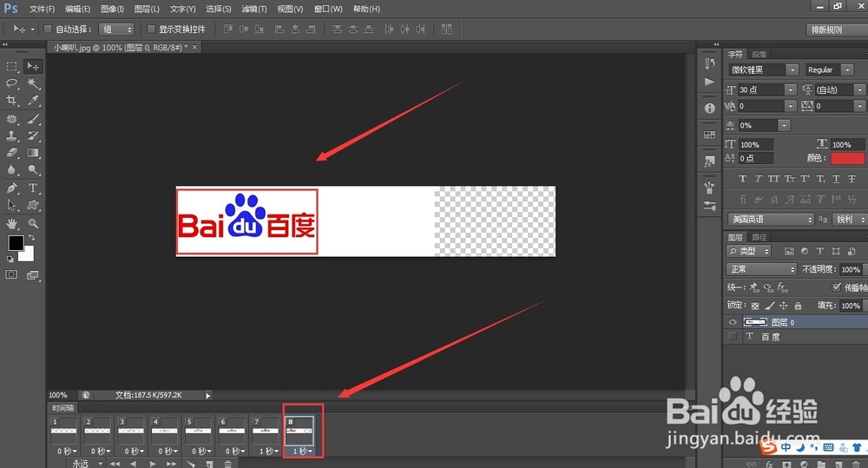Select the Pen tool
This screenshot has height=468, width=868.
click(x=11, y=188)
